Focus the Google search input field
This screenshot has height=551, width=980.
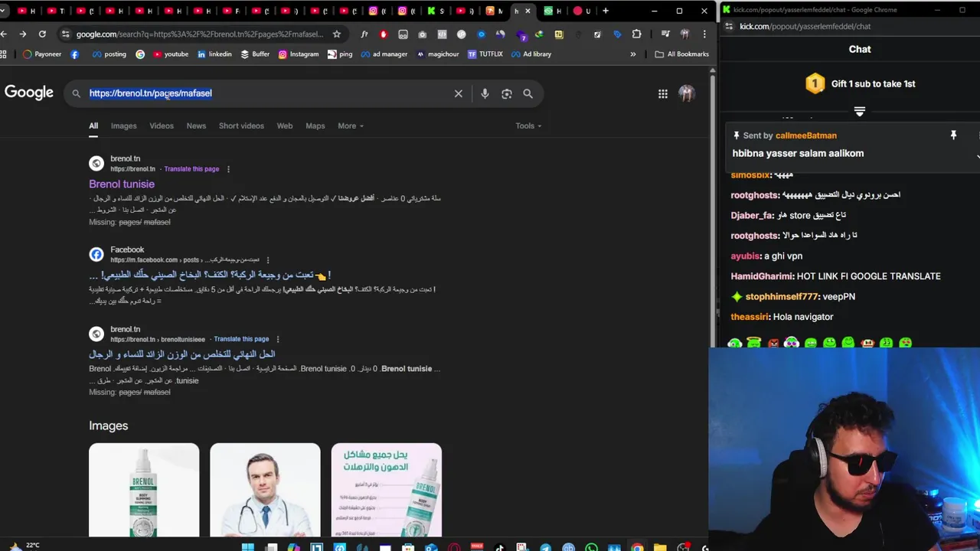tap(268, 93)
